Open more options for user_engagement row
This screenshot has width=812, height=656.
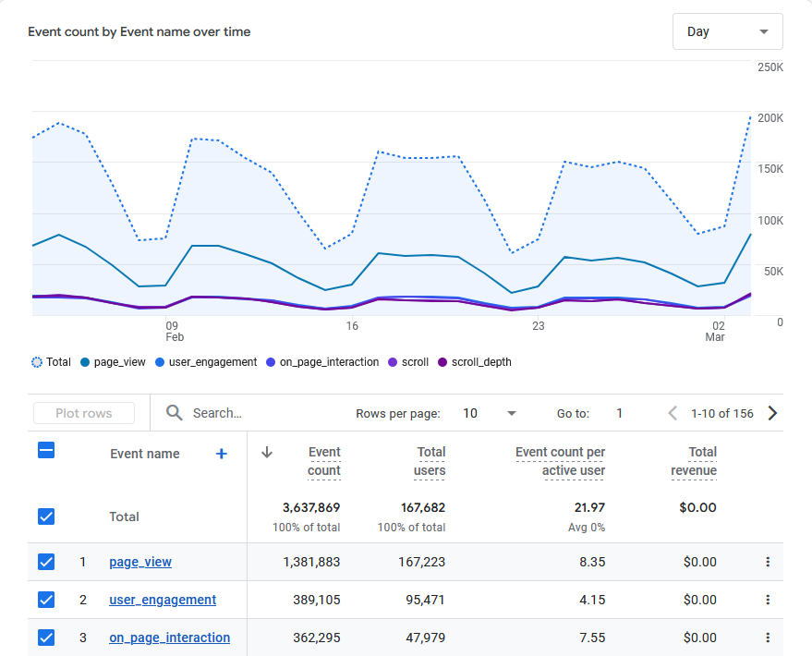tap(767, 600)
